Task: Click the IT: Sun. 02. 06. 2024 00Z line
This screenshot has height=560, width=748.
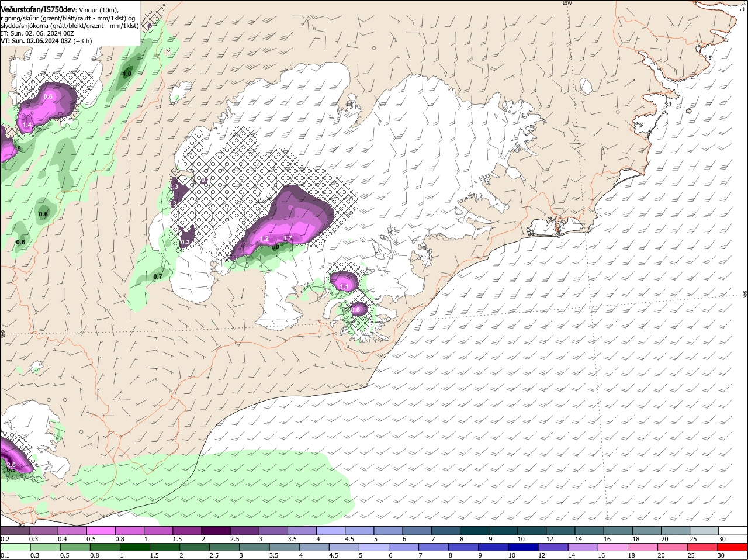Action: (x=37, y=33)
